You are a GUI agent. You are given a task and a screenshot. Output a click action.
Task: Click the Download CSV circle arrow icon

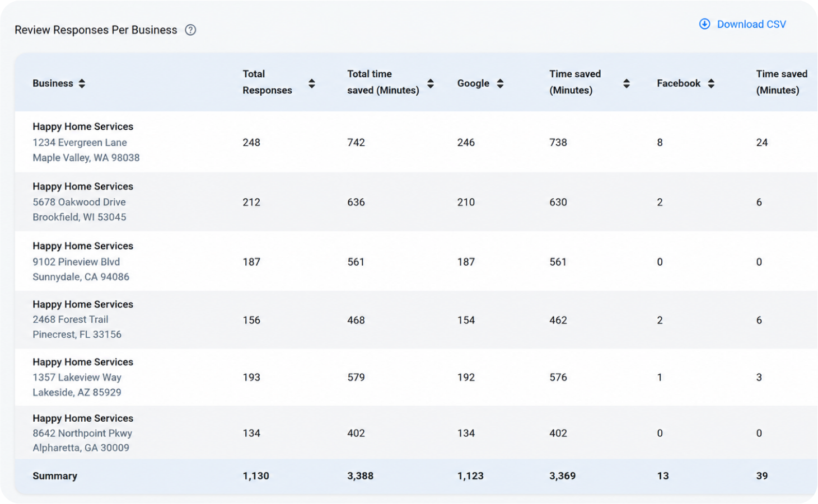[x=704, y=24]
